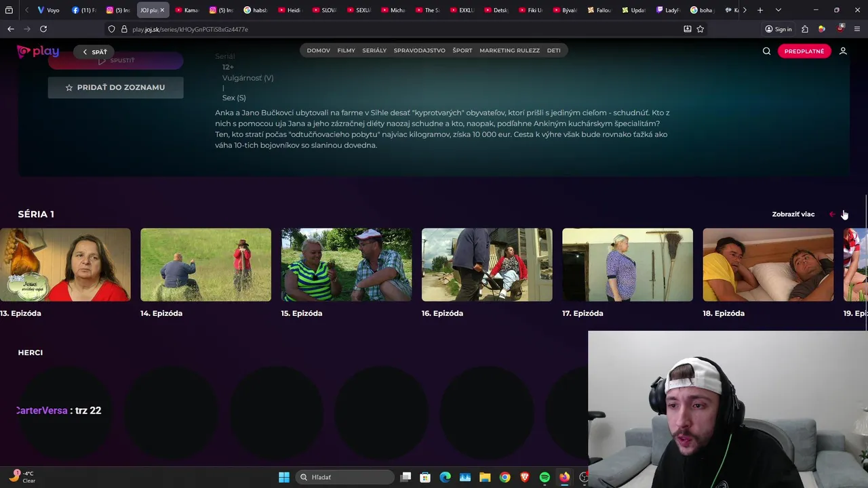Image resolution: width=868 pixels, height=488 pixels.
Task: Open Spotify from the taskbar
Action: pos(545,477)
